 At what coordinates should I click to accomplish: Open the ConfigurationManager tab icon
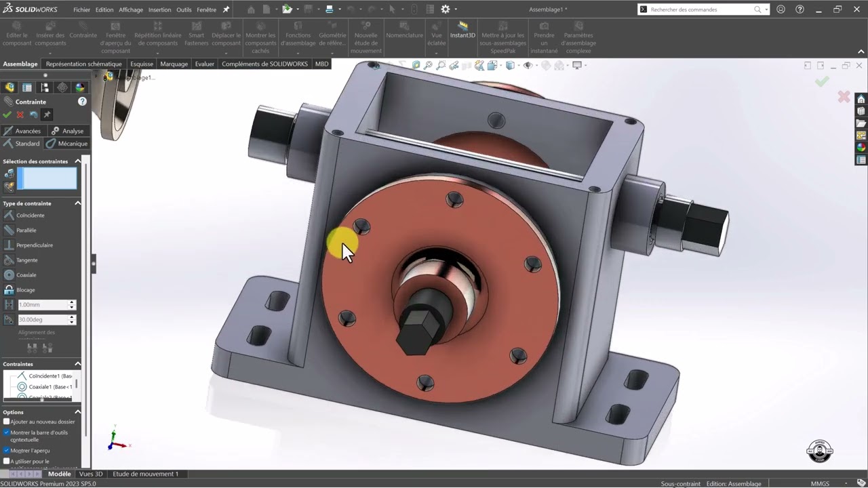pyautogui.click(x=45, y=87)
